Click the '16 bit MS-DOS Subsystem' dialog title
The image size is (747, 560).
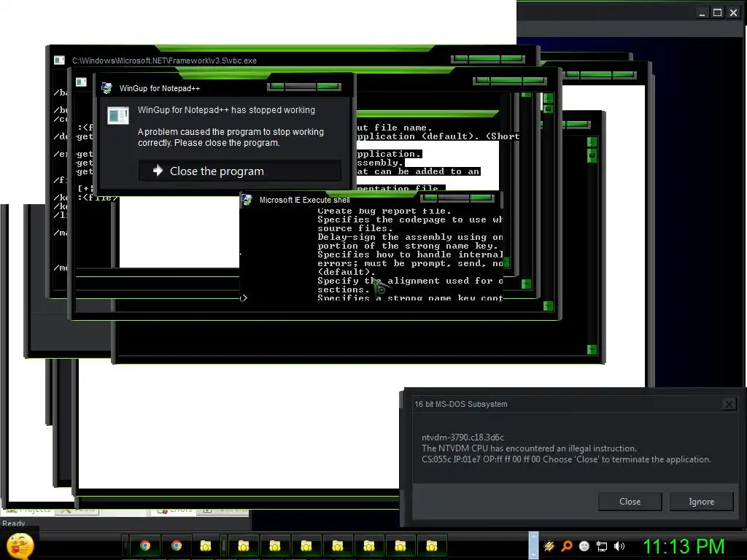(x=461, y=404)
